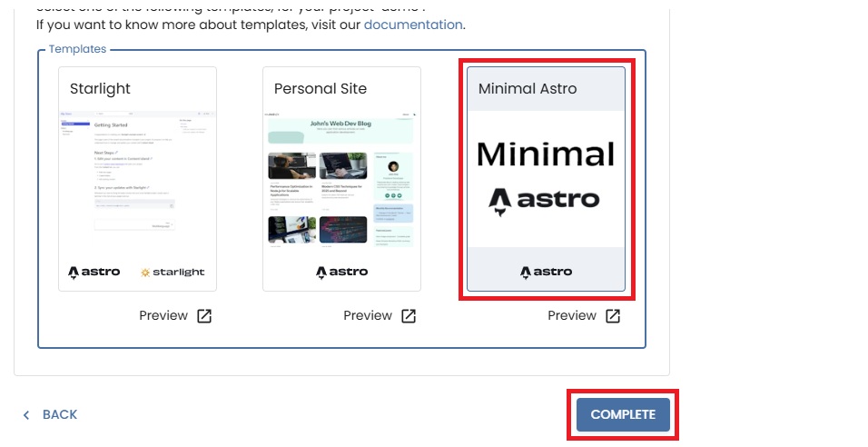Open external preview icon for Starlight
This screenshot has height=447, width=868.
pyautogui.click(x=204, y=316)
